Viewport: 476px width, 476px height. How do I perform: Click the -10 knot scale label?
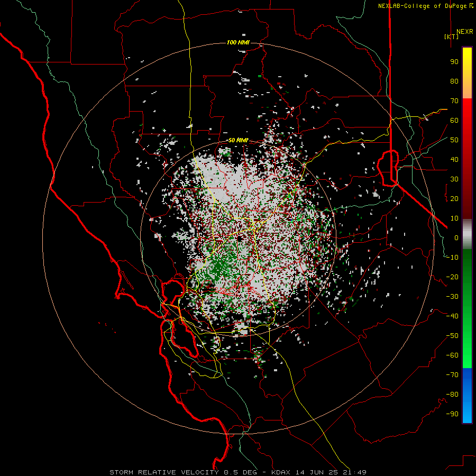click(452, 258)
